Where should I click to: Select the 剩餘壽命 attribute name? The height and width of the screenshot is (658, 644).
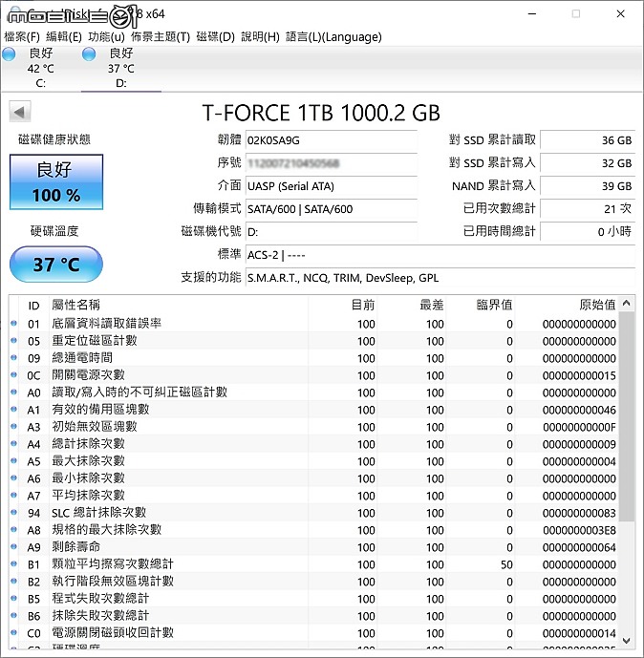click(76, 547)
